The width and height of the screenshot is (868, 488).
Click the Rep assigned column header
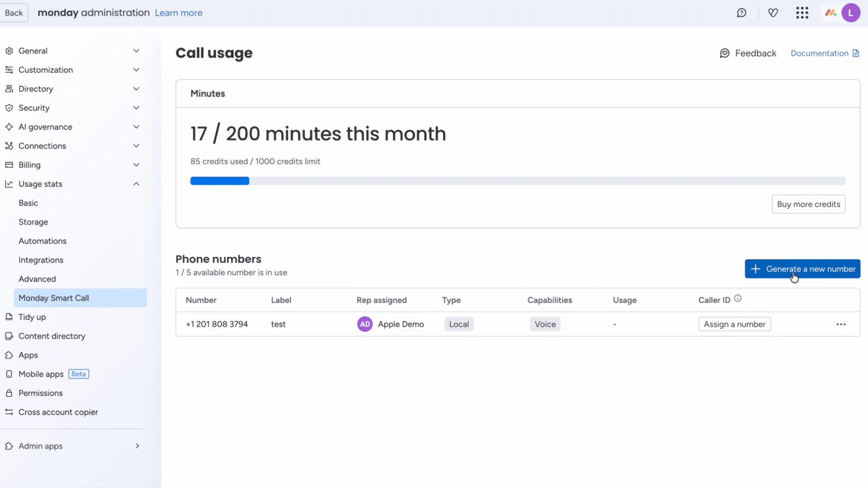point(382,300)
